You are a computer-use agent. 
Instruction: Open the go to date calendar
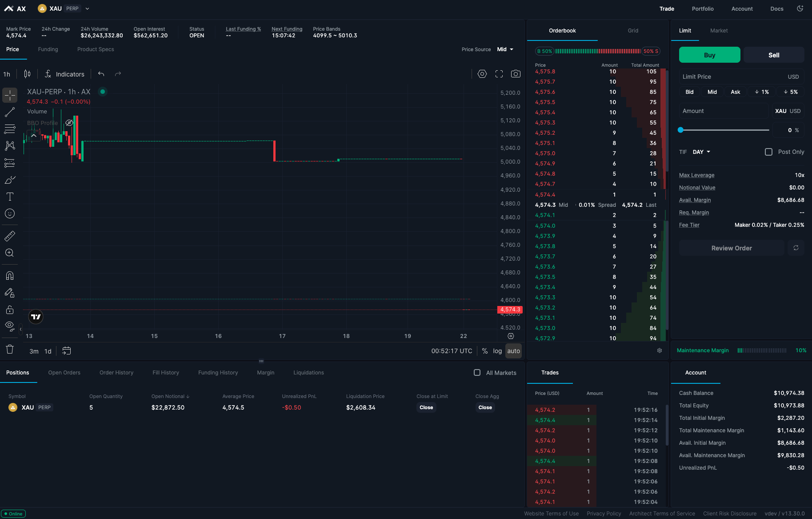(x=67, y=351)
